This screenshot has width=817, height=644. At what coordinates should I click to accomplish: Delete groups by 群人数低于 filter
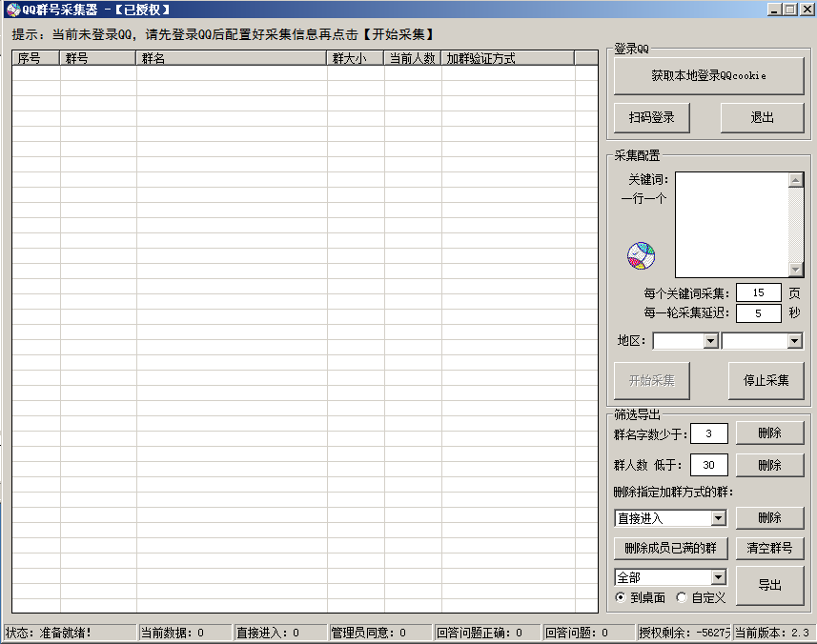tap(769, 465)
